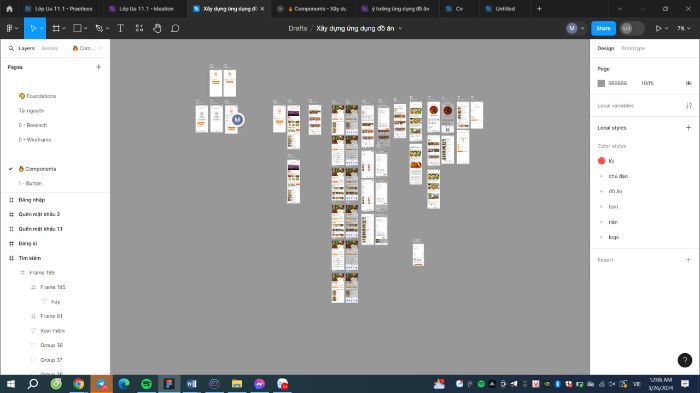Click the Share button
The image size is (700, 393).
[x=603, y=28]
